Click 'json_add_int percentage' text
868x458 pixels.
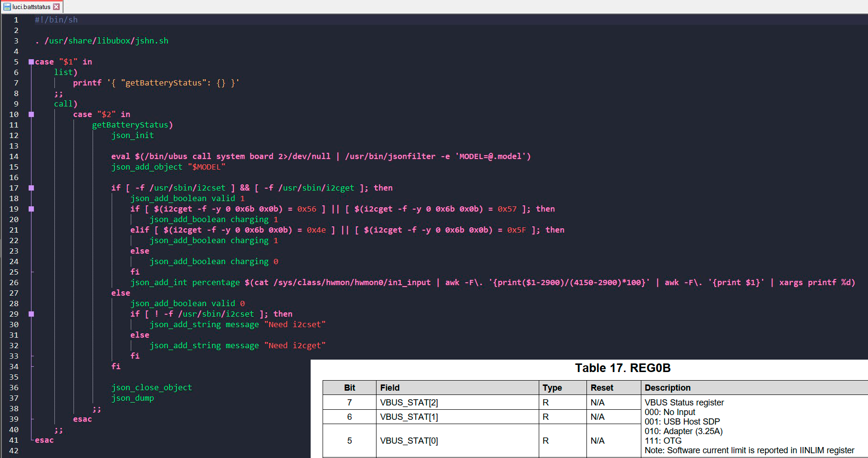[185, 282]
